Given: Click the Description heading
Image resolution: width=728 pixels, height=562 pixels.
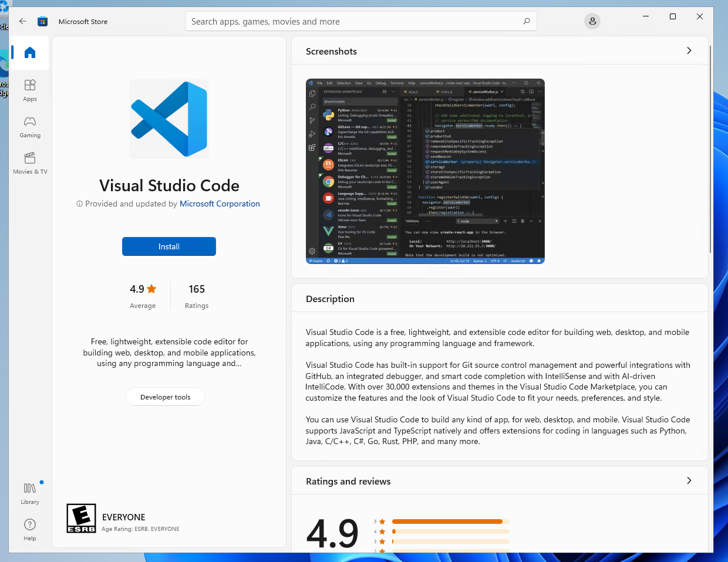Looking at the screenshot, I should point(330,299).
